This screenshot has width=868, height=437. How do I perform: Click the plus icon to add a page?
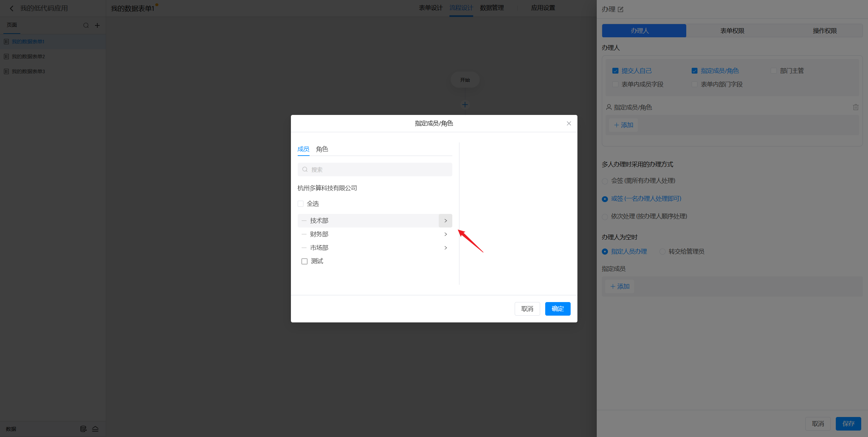pos(97,25)
